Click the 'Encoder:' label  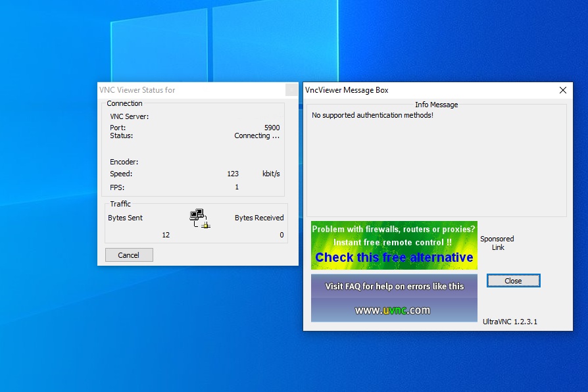(124, 162)
